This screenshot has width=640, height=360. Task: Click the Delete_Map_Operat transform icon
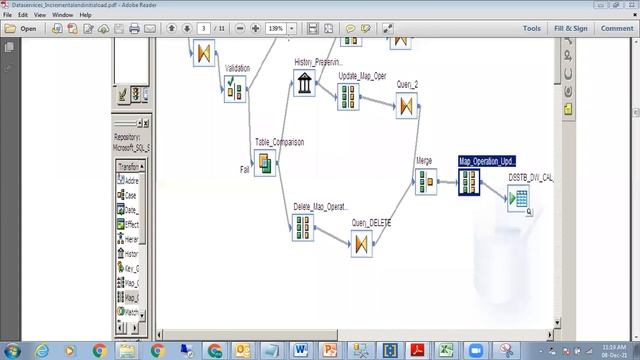(303, 227)
